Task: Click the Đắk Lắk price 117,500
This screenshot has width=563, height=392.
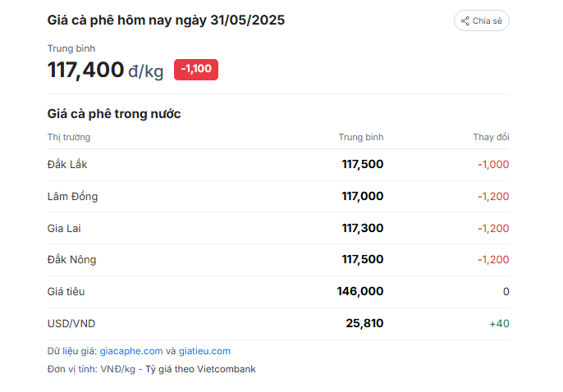Action: pos(363,164)
